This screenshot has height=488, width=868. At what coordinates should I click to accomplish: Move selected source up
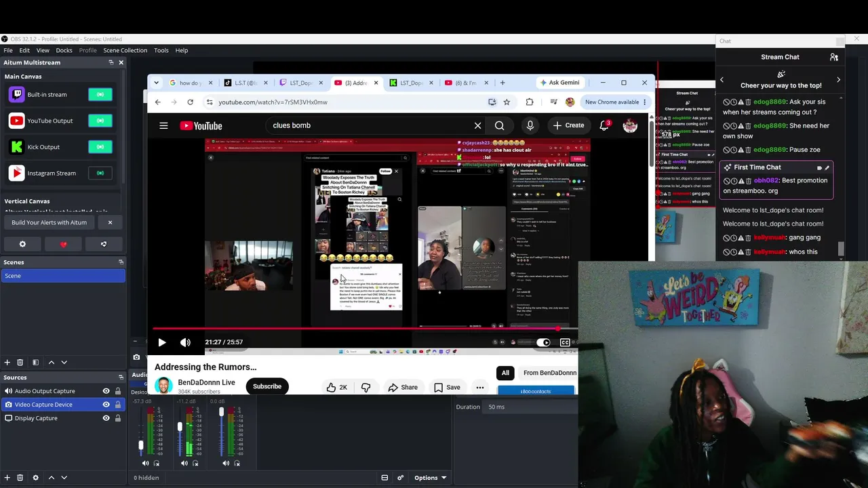coord(51,478)
